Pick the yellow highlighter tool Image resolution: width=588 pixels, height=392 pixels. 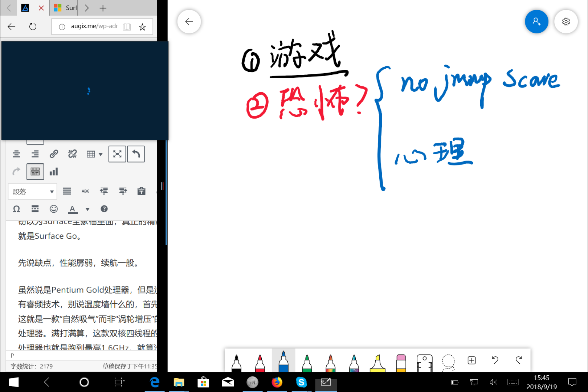(x=377, y=362)
